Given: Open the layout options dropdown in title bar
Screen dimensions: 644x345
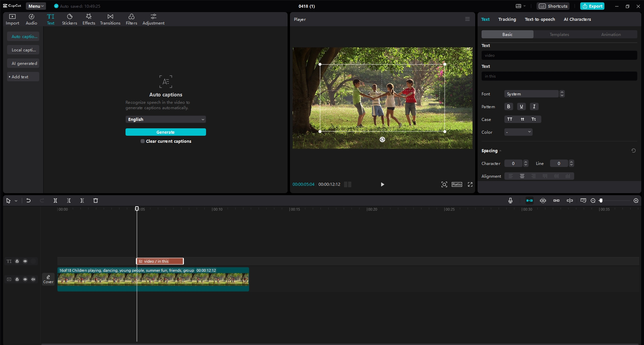Looking at the screenshot, I should [x=521, y=6].
